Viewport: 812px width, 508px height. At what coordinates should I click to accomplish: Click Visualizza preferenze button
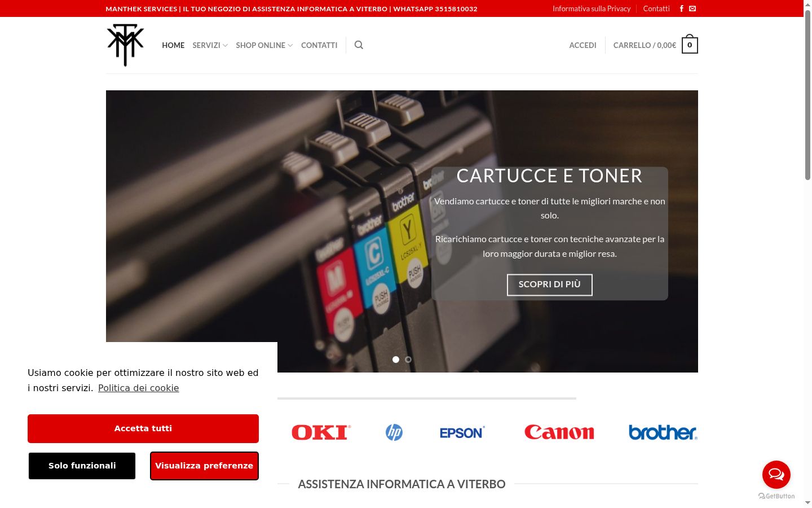pyautogui.click(x=204, y=466)
